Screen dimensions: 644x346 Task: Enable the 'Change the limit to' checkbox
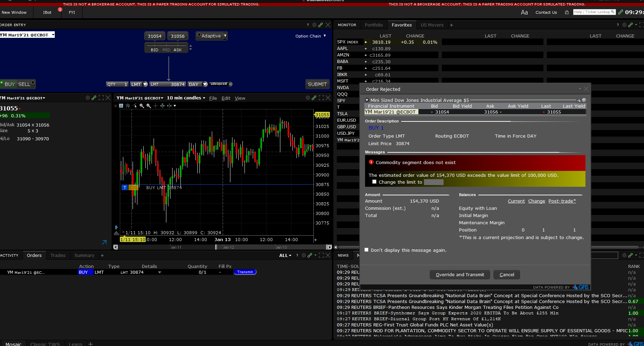click(x=374, y=182)
